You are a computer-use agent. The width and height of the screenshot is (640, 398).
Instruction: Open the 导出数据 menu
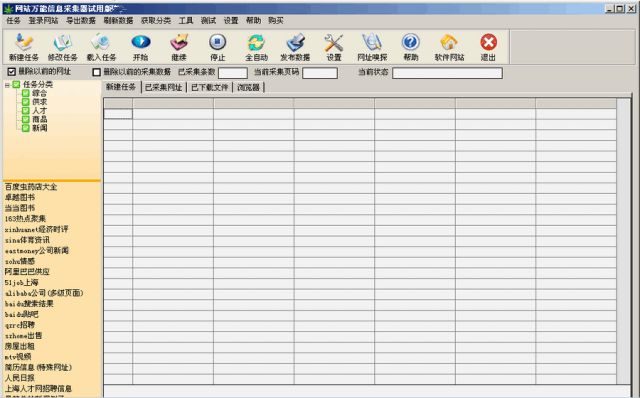click(80, 20)
